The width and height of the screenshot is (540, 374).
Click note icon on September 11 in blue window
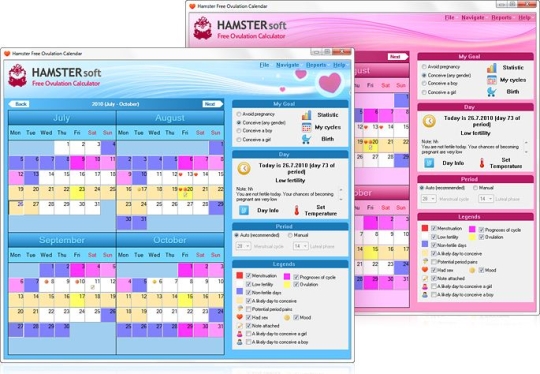[x=92, y=287]
